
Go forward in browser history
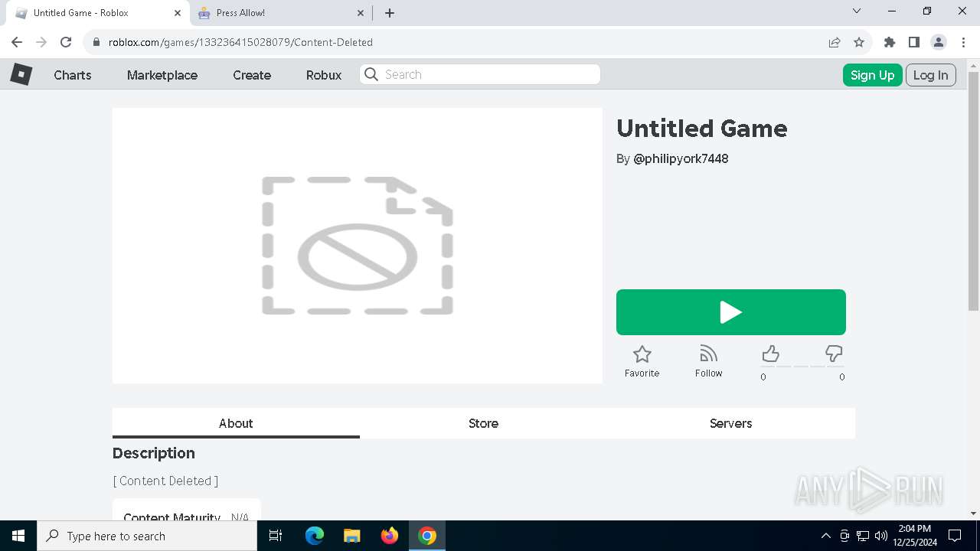[41, 42]
